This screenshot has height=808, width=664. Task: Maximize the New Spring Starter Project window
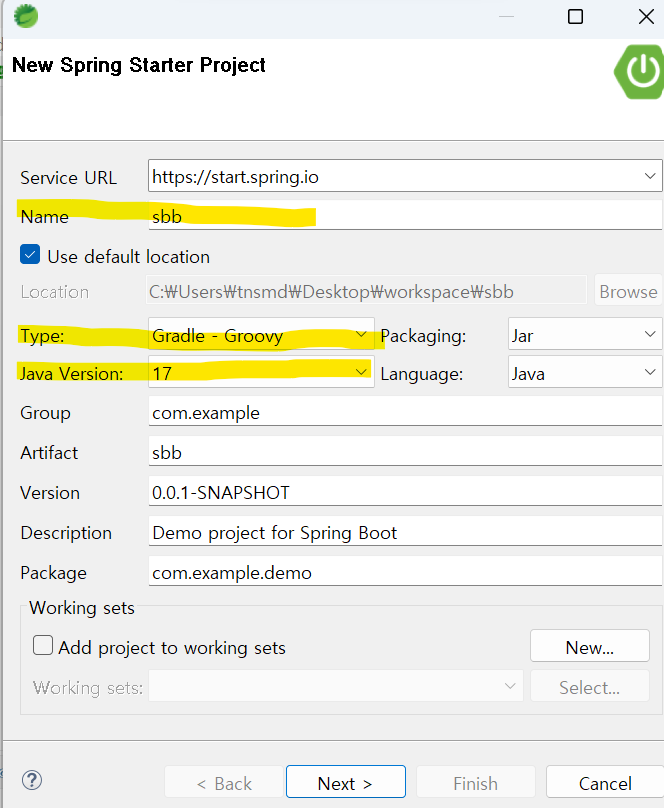click(575, 16)
